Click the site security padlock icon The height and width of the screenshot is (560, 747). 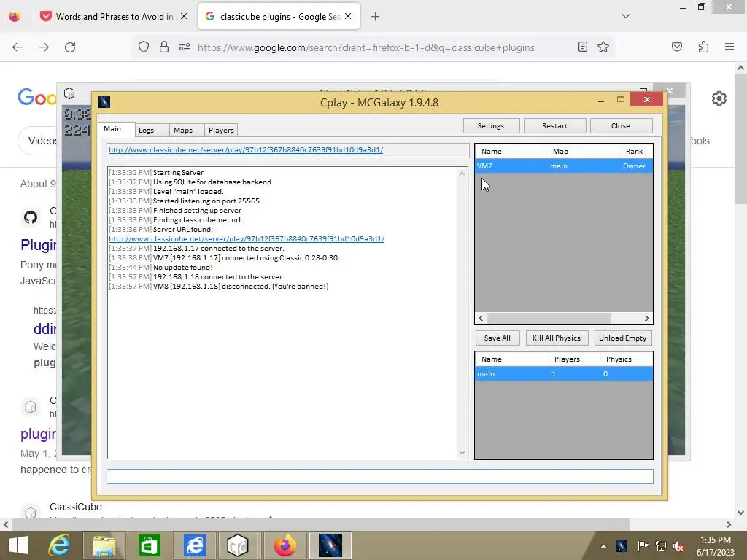click(164, 47)
